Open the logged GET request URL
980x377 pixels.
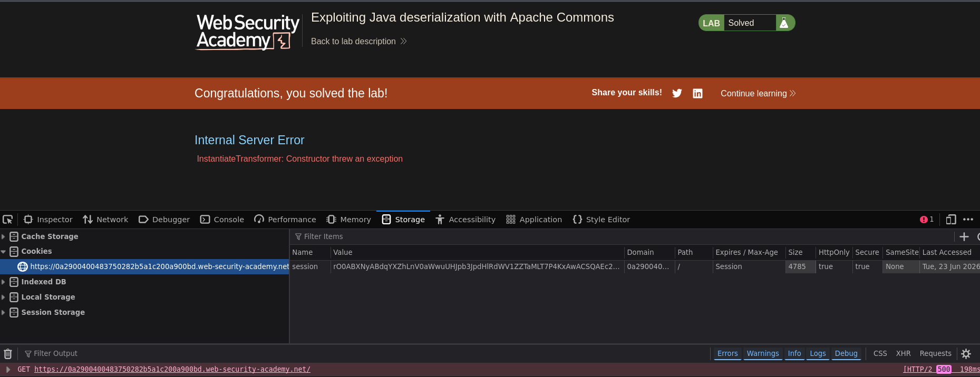pyautogui.click(x=172, y=370)
